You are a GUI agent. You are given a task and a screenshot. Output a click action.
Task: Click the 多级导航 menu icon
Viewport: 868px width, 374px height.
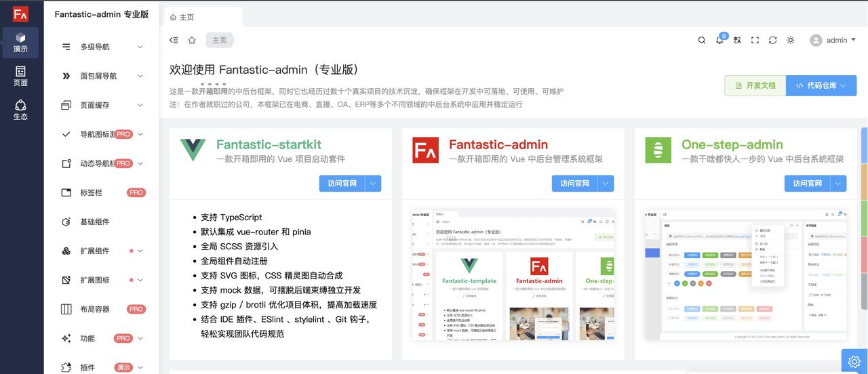[x=66, y=47]
